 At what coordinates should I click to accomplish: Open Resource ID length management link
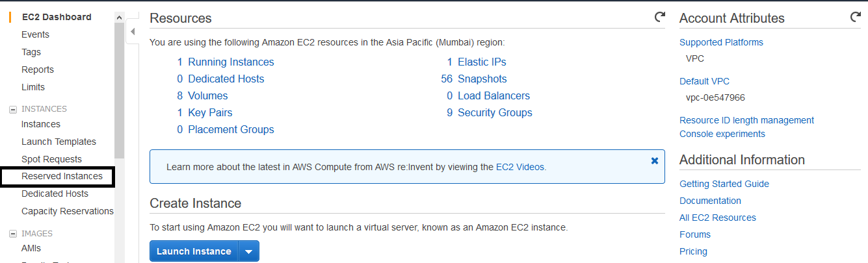tap(746, 120)
